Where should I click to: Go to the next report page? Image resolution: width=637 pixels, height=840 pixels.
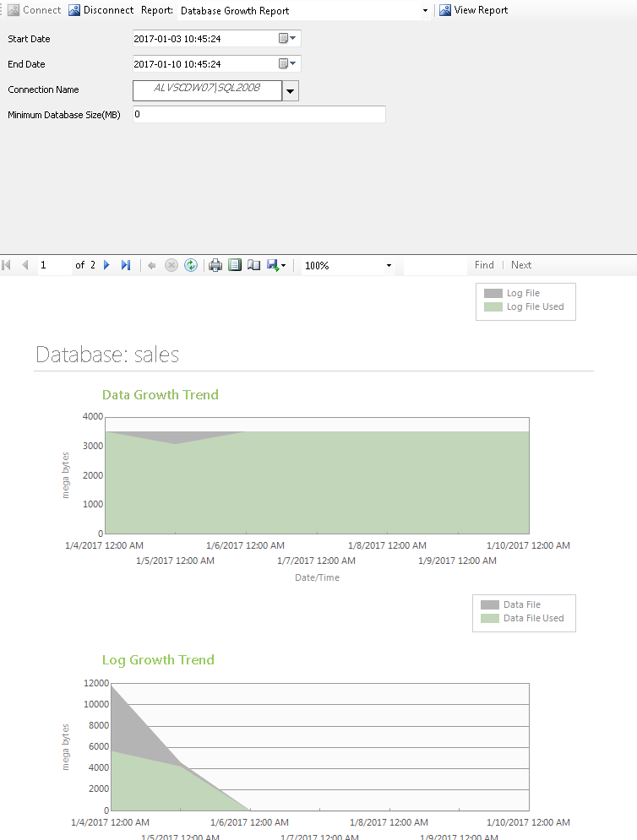click(x=106, y=265)
